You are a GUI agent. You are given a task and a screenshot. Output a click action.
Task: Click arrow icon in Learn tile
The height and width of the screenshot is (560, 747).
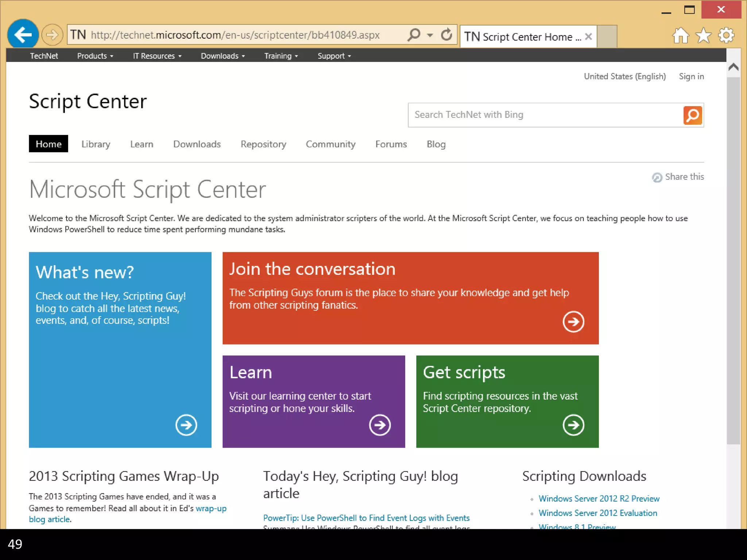(x=380, y=425)
